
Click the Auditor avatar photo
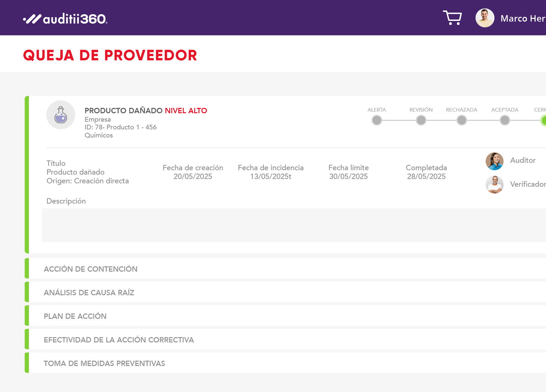494,161
